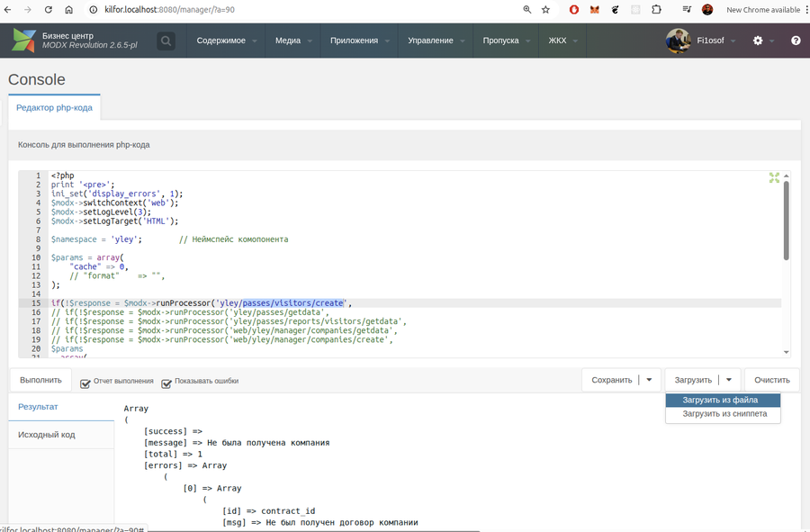Toggle the Показывать ошибки checkbox
Screen dimensions: 810x532
tap(166, 383)
